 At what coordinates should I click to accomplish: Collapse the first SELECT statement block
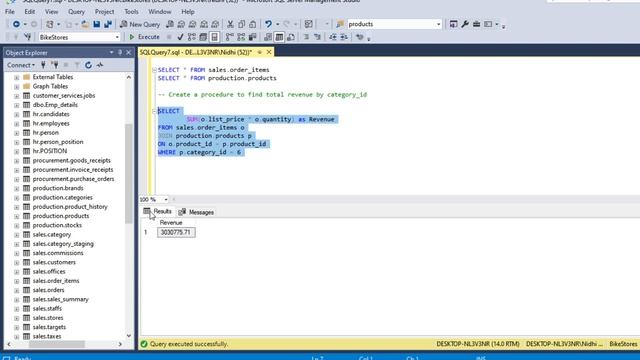(154, 70)
